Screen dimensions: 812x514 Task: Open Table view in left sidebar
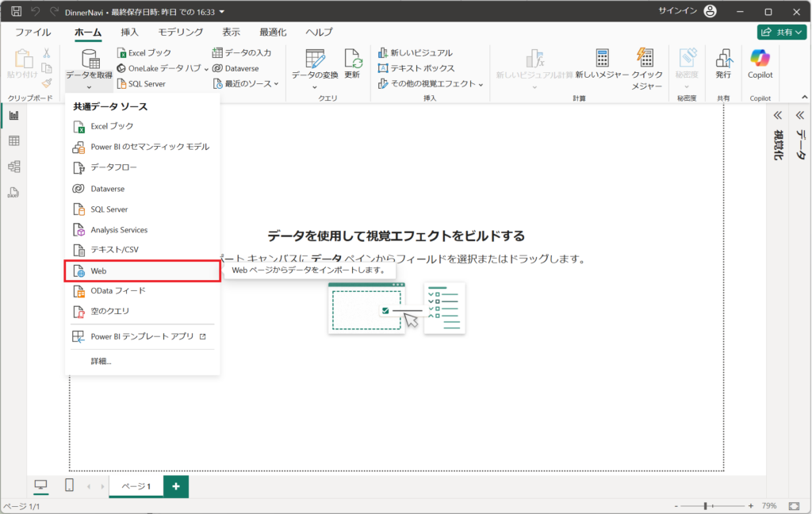[14, 141]
